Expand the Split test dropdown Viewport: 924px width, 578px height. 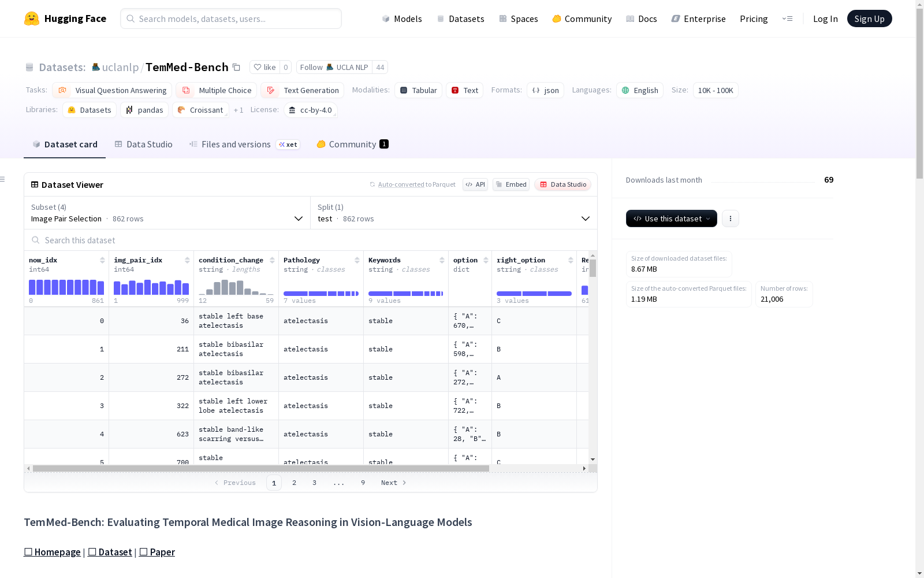[454, 213]
